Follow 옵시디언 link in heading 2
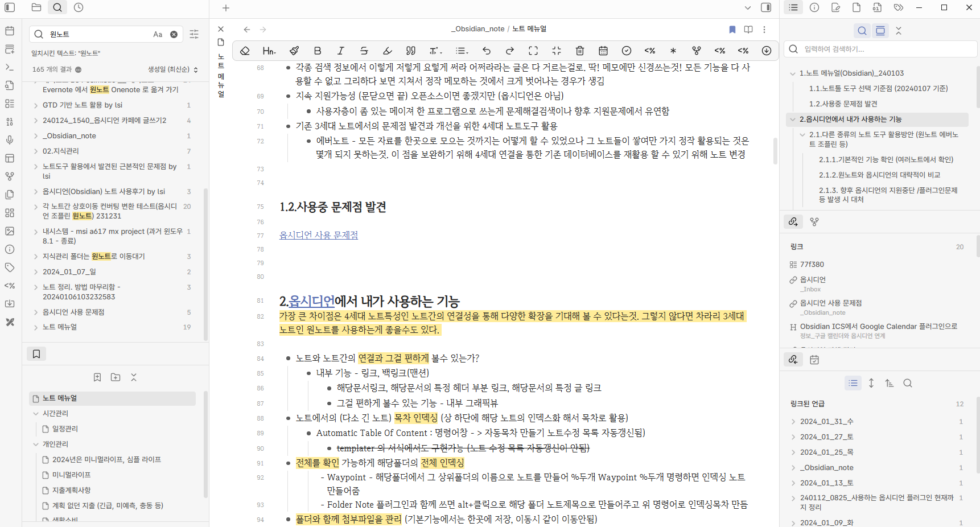Screen dimensions: 980x527 click(x=312, y=301)
